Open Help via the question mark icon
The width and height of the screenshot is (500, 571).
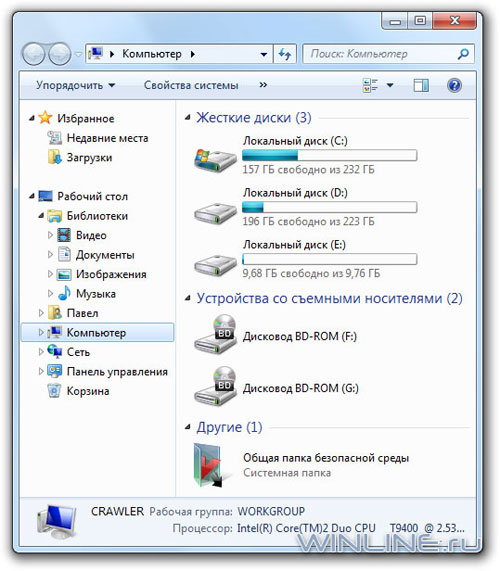coord(454,86)
